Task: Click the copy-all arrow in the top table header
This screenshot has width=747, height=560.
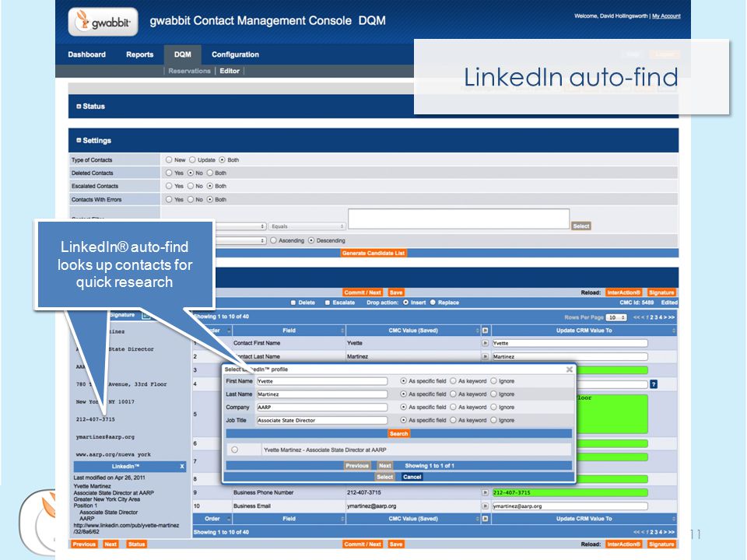Action: [x=485, y=330]
